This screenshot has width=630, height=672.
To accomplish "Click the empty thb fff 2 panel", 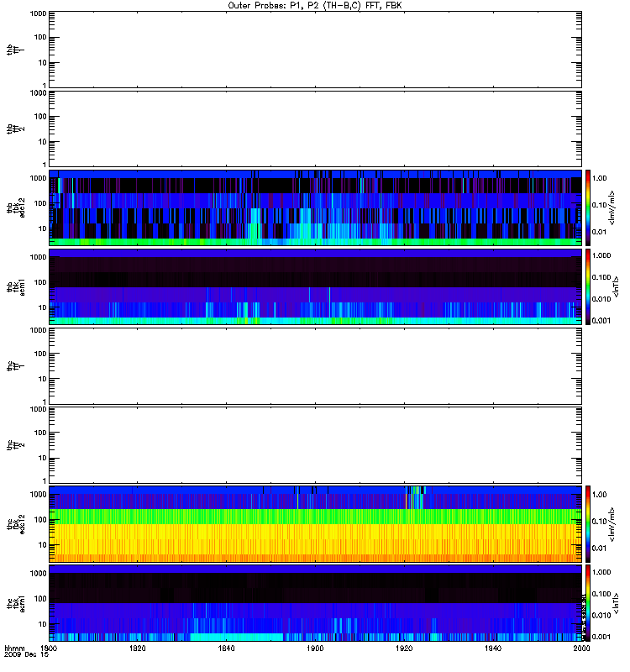I will click(315, 129).
